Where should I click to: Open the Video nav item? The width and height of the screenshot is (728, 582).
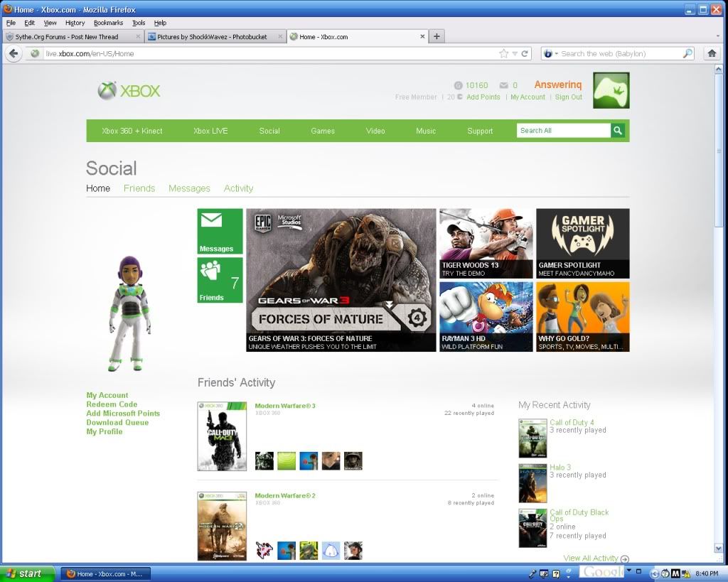pos(375,131)
